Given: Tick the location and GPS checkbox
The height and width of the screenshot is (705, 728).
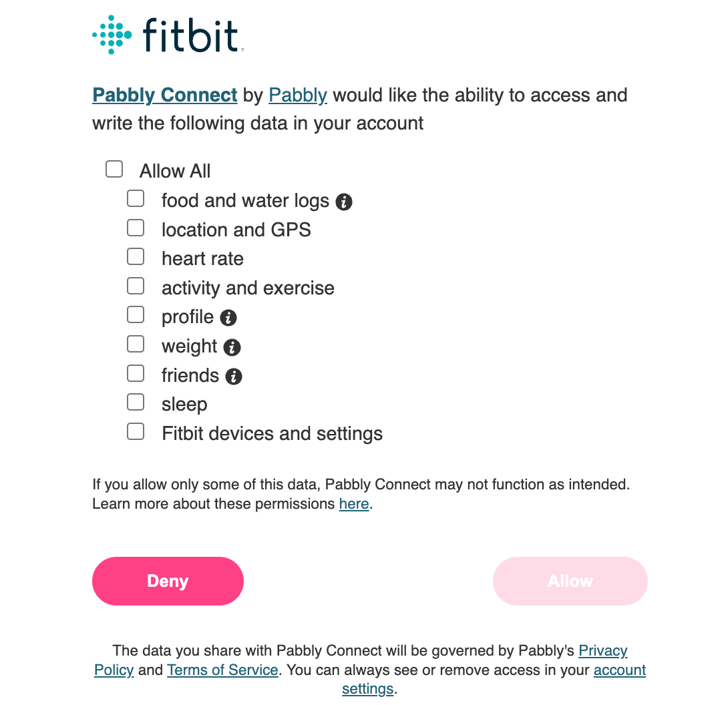Looking at the screenshot, I should pyautogui.click(x=136, y=228).
